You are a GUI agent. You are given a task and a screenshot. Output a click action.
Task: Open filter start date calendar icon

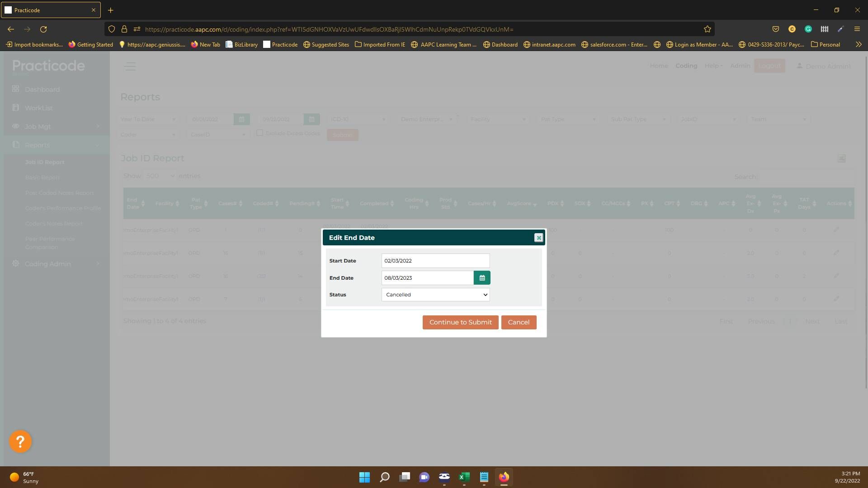[x=241, y=119]
